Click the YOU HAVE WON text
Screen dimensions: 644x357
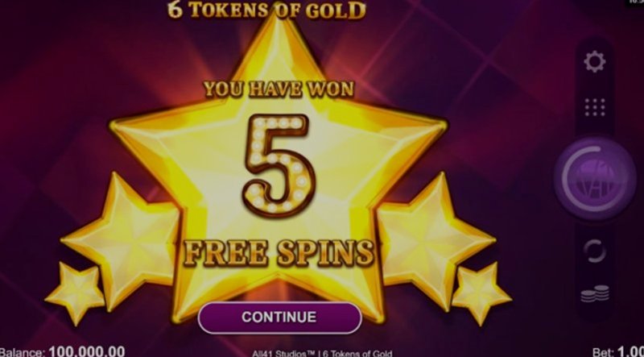pos(279,89)
